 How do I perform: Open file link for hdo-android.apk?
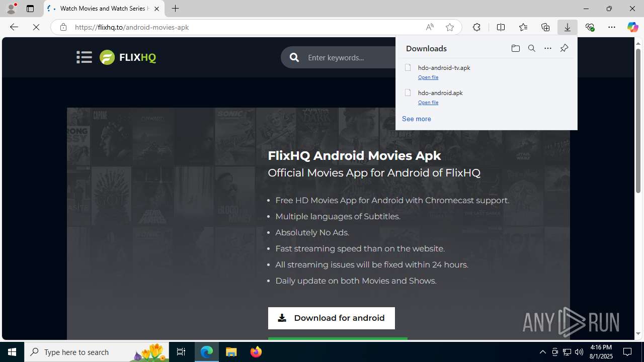(428, 102)
